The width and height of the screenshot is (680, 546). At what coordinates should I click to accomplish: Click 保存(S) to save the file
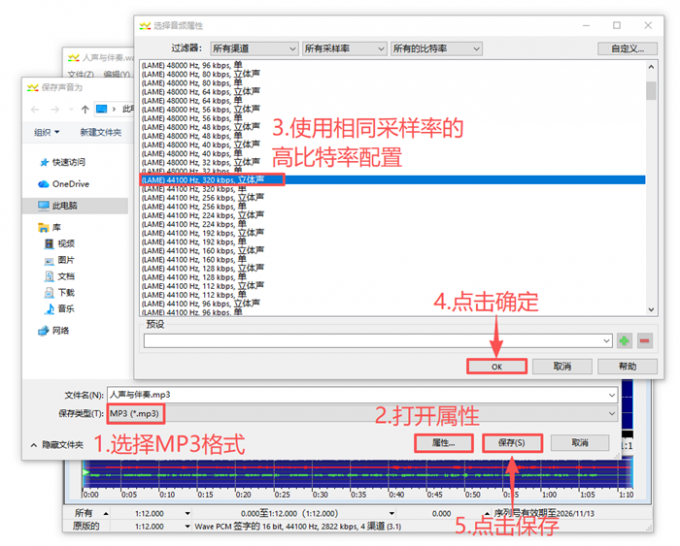512,443
